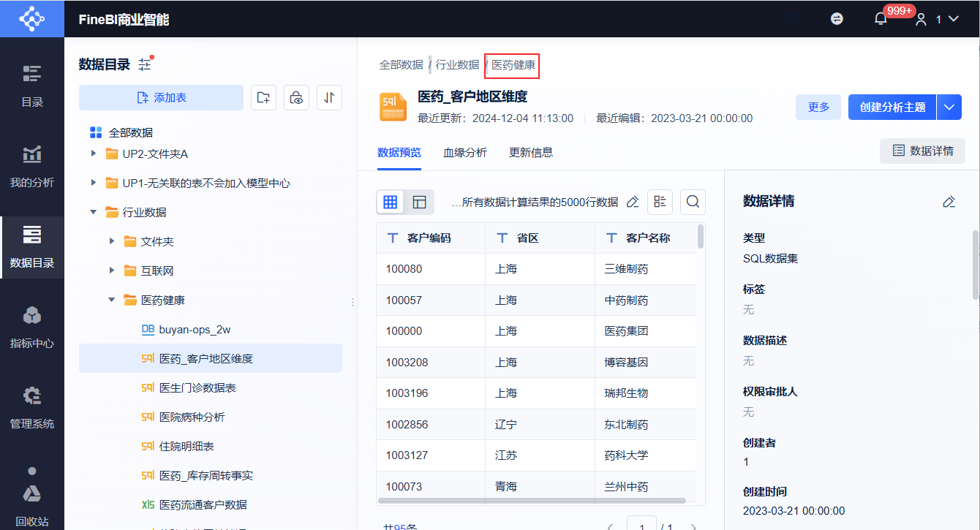980x530 pixels.
Task: Click the table's vertical scrollbar
Action: tap(701, 237)
